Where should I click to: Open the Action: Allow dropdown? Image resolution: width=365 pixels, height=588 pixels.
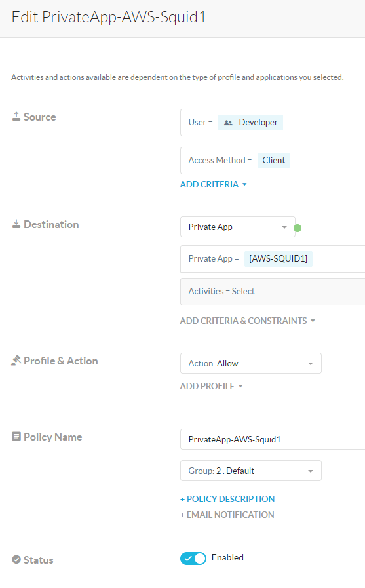(x=251, y=363)
